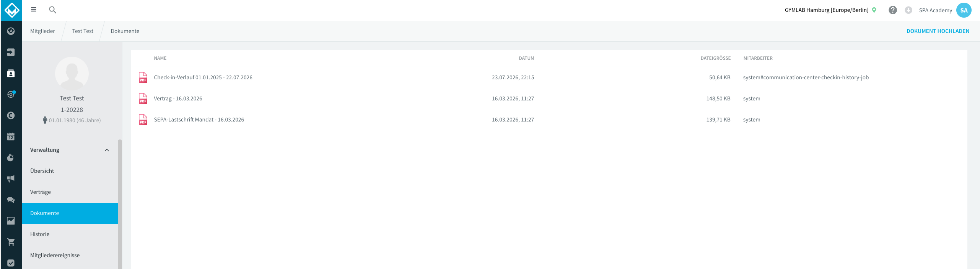The height and width of the screenshot is (269, 980).
Task: Open the checkmark tasks sidebar icon
Action: [x=11, y=263]
